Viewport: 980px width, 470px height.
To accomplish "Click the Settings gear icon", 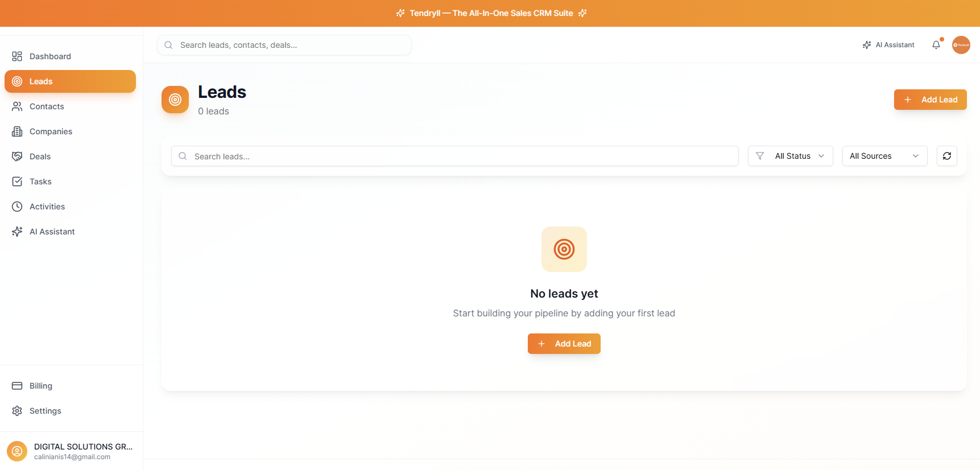I will tap(17, 411).
